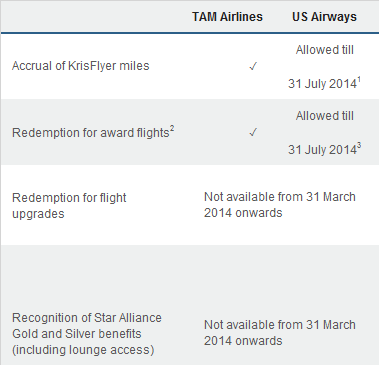This screenshot has height=365, width=379.
Task: Click footnote 3 after 31 July 2014
Action: (x=359, y=146)
